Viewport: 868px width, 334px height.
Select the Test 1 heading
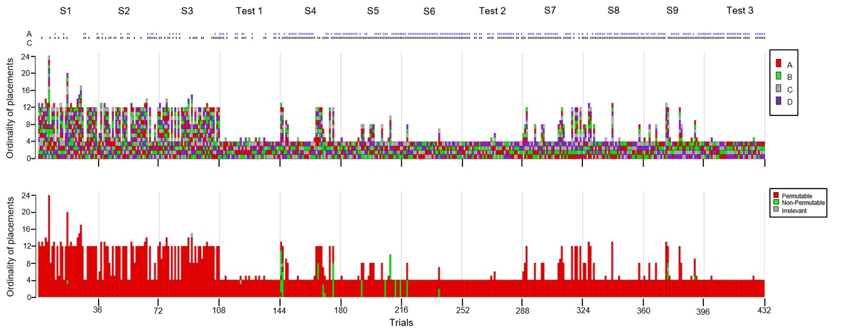click(x=249, y=11)
